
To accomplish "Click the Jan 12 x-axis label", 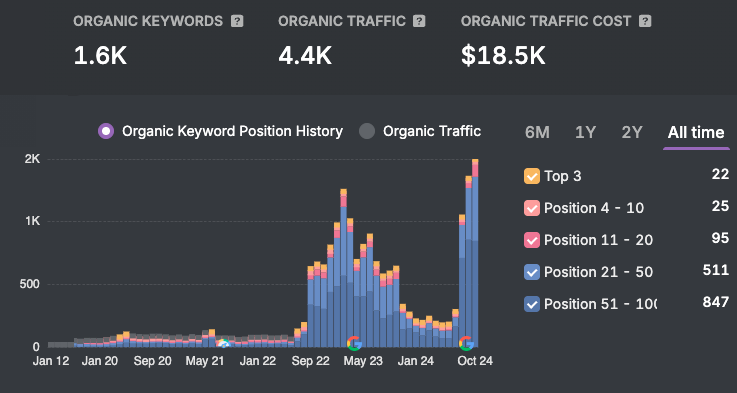I will point(51,361).
